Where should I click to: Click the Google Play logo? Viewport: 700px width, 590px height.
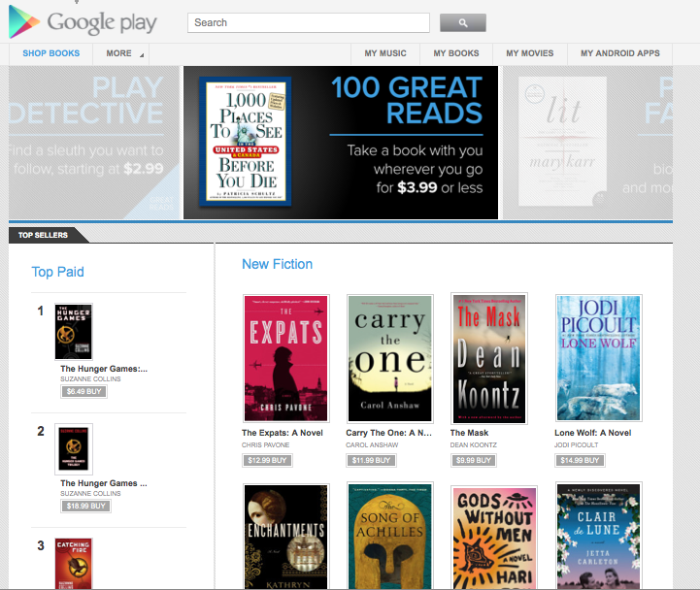click(83, 22)
